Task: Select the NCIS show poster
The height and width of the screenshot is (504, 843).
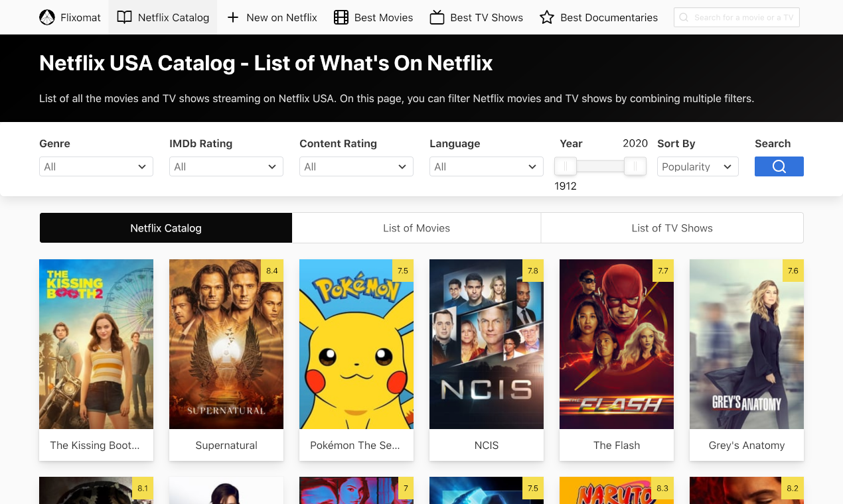Action: coord(486,344)
